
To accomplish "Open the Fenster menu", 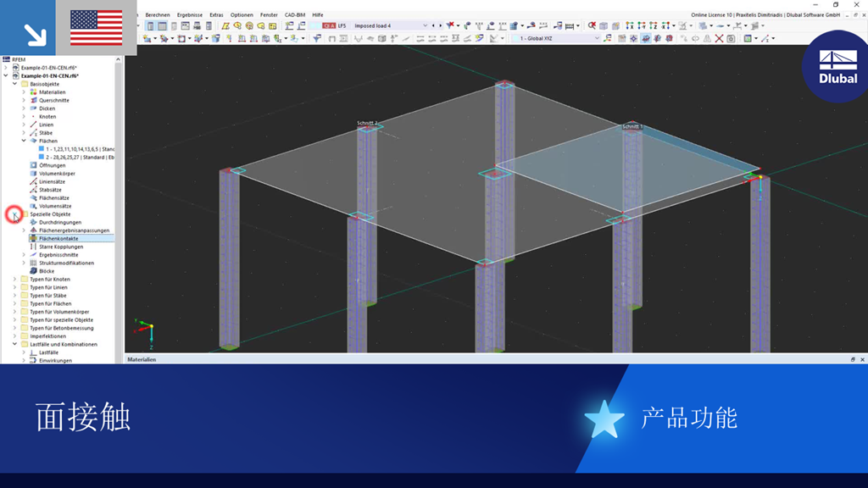I will point(269,15).
